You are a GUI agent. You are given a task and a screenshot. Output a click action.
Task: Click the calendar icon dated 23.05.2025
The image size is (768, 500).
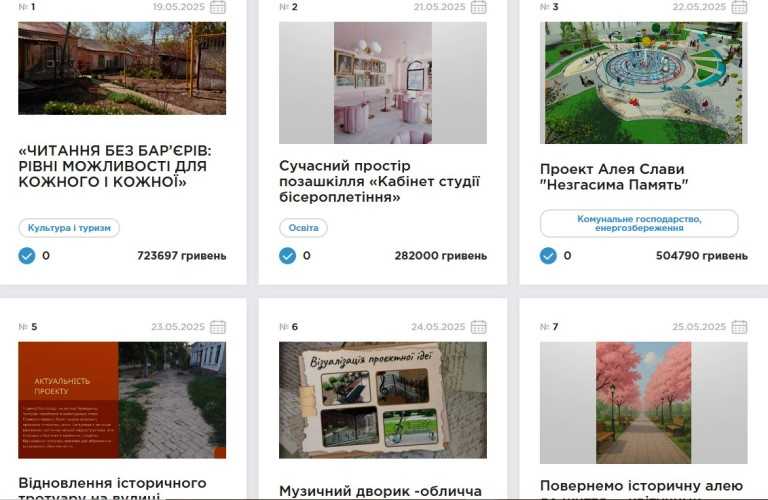click(x=218, y=327)
